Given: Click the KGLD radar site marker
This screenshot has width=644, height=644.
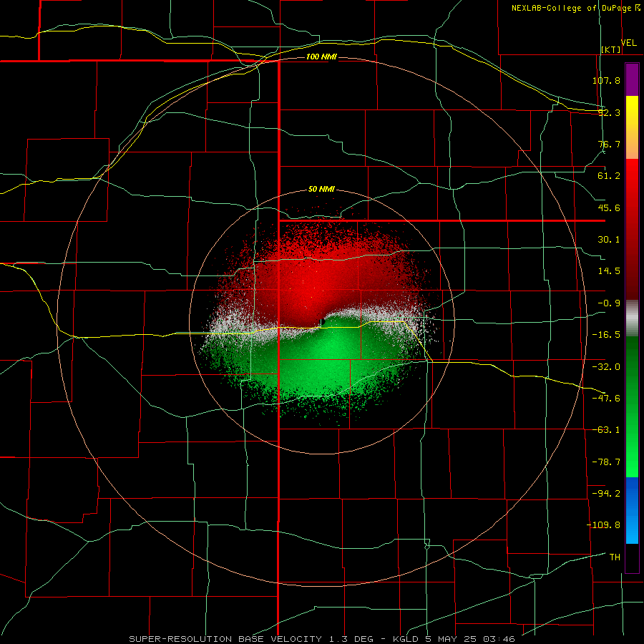Looking at the screenshot, I should coord(323,323).
